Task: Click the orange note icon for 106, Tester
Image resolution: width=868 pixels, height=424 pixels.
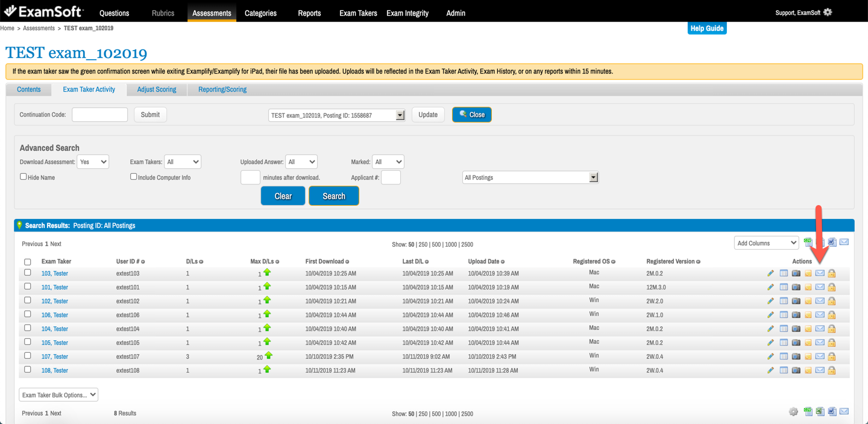Action: pyautogui.click(x=808, y=315)
